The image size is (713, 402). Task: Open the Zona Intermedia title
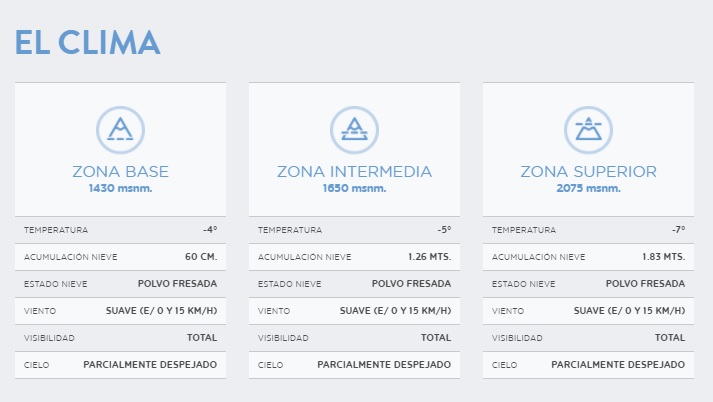pyautogui.click(x=354, y=171)
